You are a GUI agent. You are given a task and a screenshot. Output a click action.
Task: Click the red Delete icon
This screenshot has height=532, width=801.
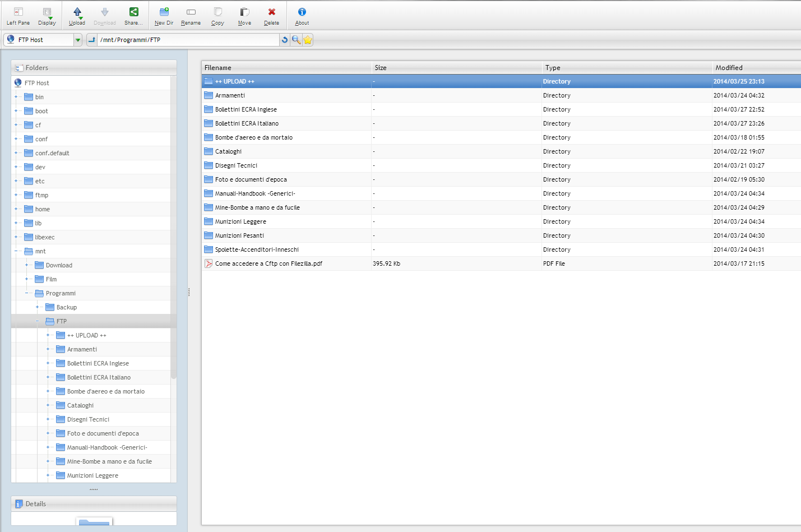272,12
